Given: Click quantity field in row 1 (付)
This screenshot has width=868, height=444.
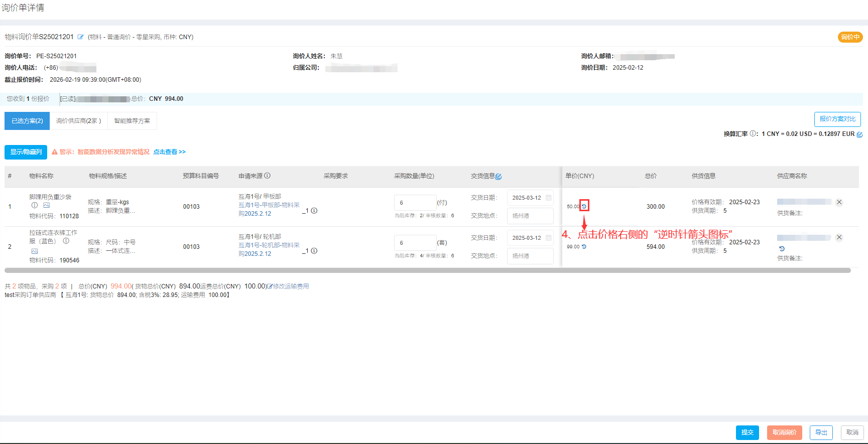Looking at the screenshot, I should pos(415,203).
